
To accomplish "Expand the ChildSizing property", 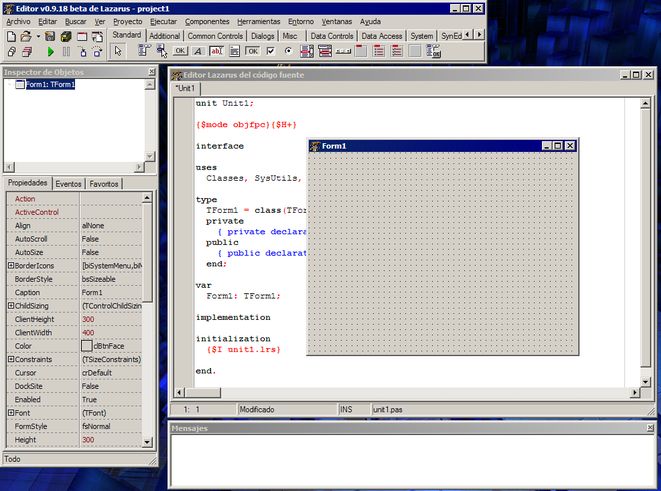I will [x=11, y=306].
